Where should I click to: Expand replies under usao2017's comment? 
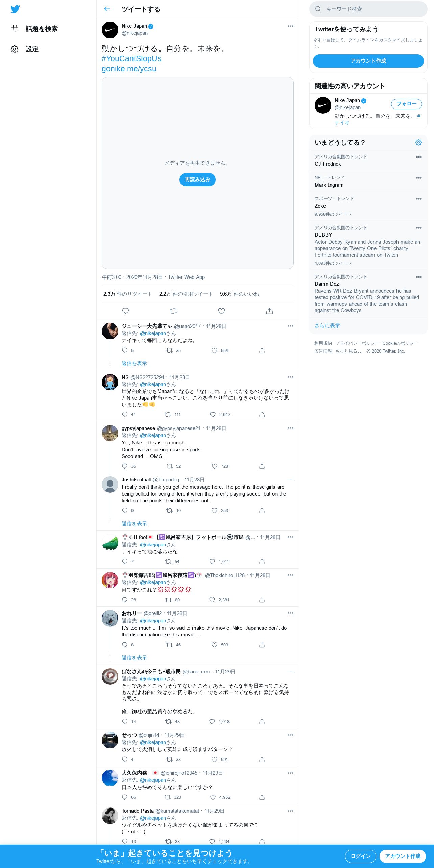point(134,363)
